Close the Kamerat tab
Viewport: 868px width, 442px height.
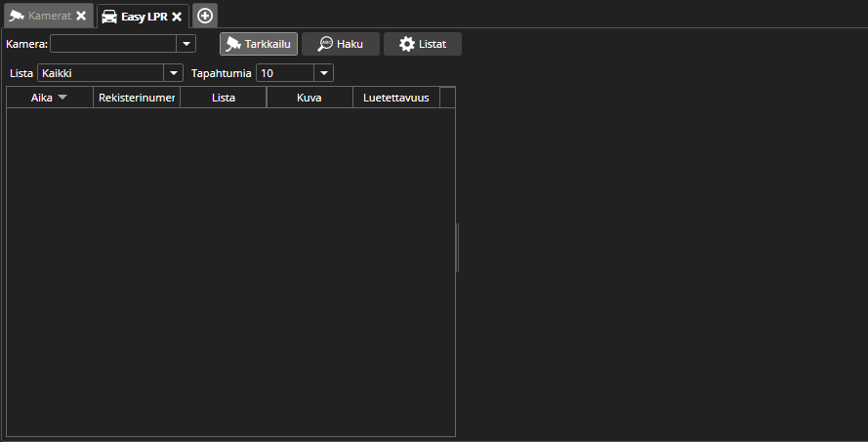pyautogui.click(x=81, y=16)
